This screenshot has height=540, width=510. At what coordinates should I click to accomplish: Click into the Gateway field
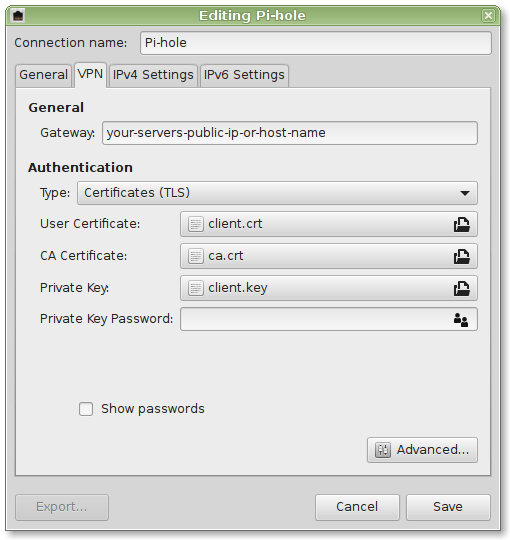(290, 133)
